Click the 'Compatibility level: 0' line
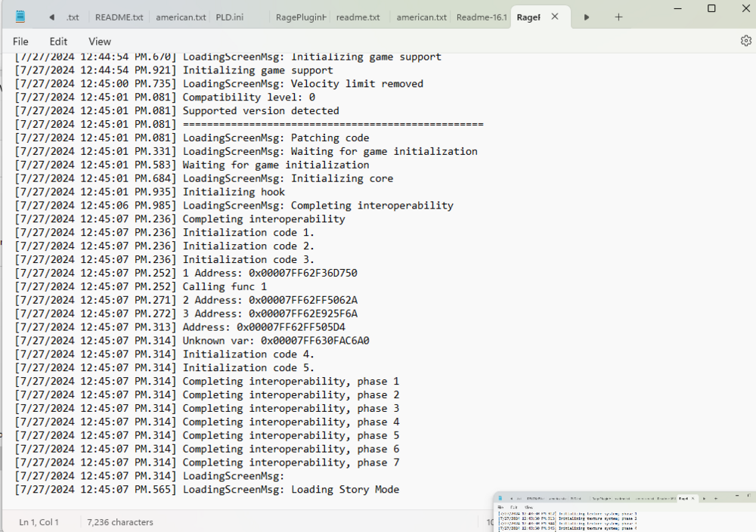Viewport: 756px width, 532px height. click(x=164, y=97)
